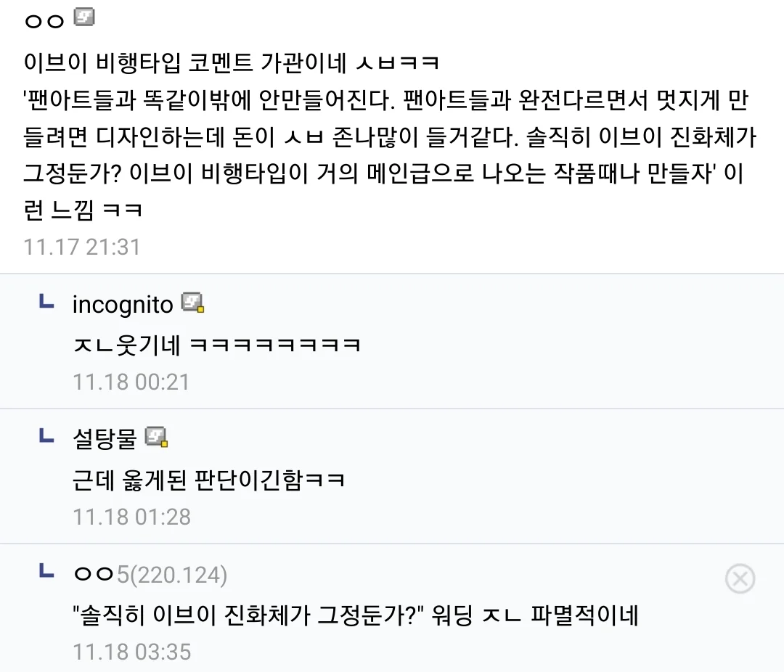Open the incognito user nickname
The image size is (784, 672).
(x=123, y=305)
